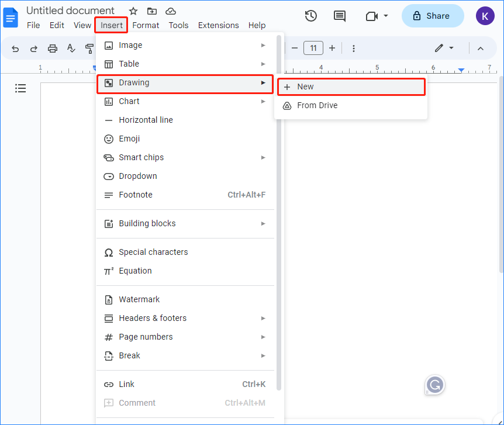Open the Meet camera dropdown arrow

coord(385,16)
